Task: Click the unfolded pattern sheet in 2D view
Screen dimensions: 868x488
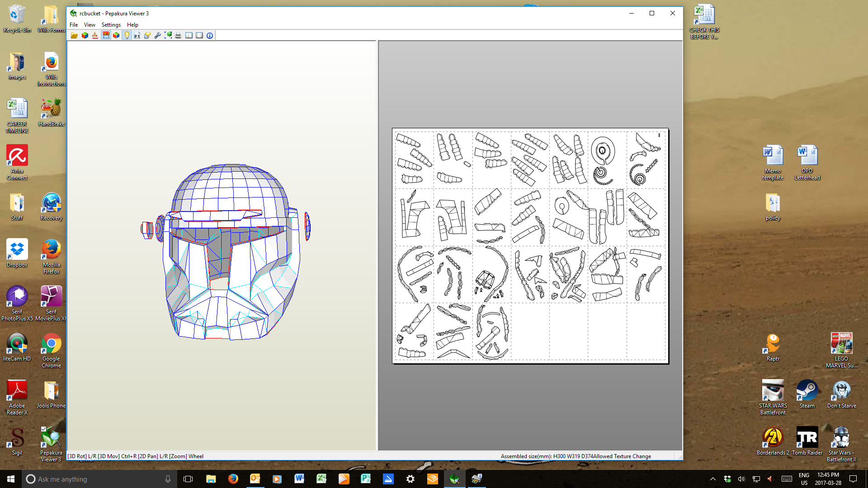Action: [530, 246]
